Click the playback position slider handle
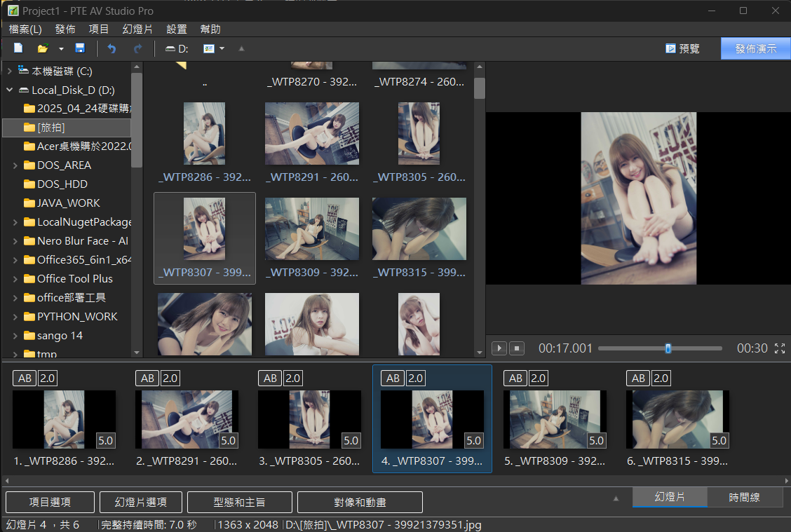The width and height of the screenshot is (791, 532). pos(668,348)
